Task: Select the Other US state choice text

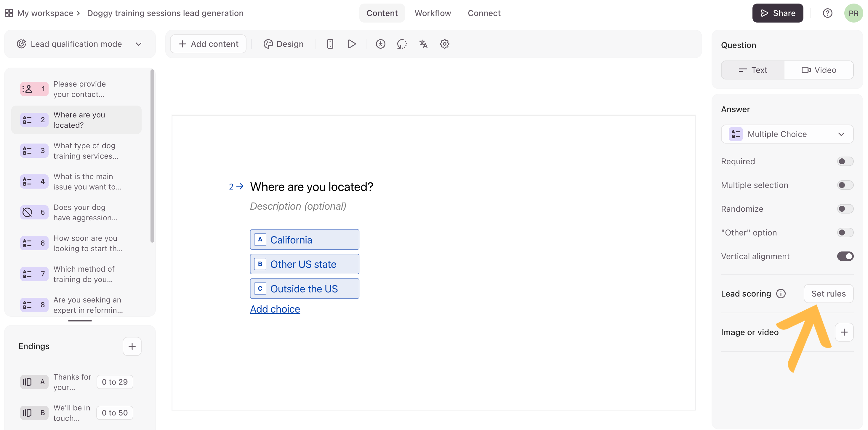Action: [x=303, y=264]
